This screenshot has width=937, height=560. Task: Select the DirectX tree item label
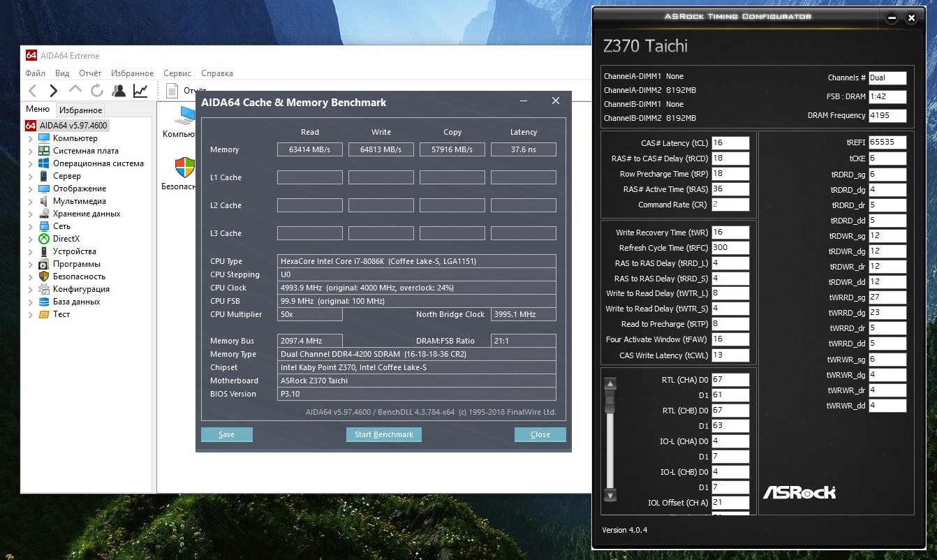66,239
